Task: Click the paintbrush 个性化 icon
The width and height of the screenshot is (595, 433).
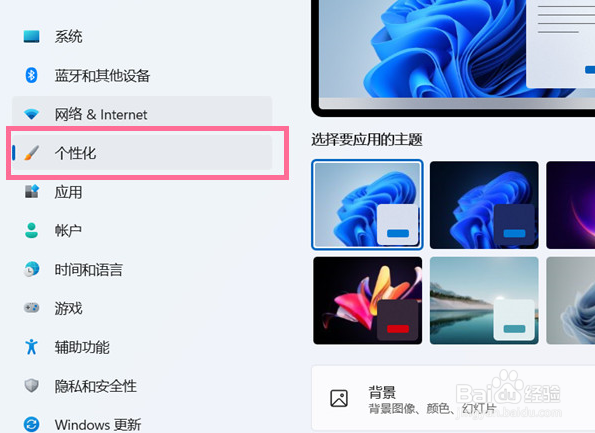Action: (31, 153)
